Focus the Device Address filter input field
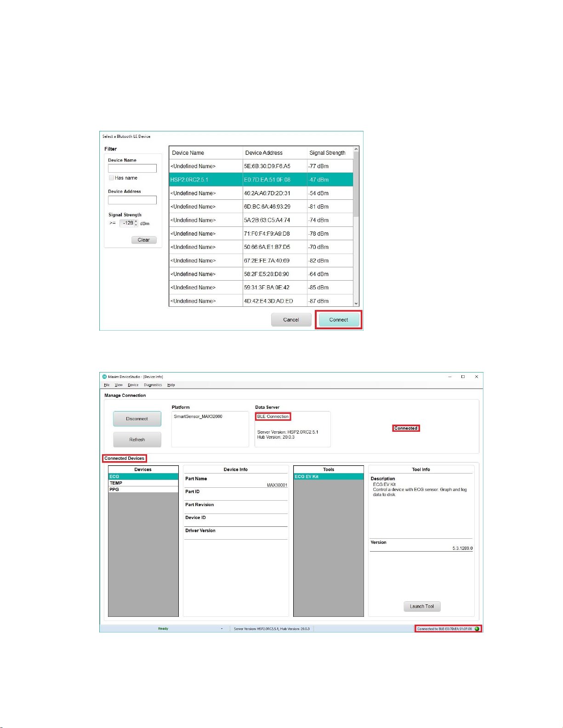563x728 pixels. click(132, 200)
